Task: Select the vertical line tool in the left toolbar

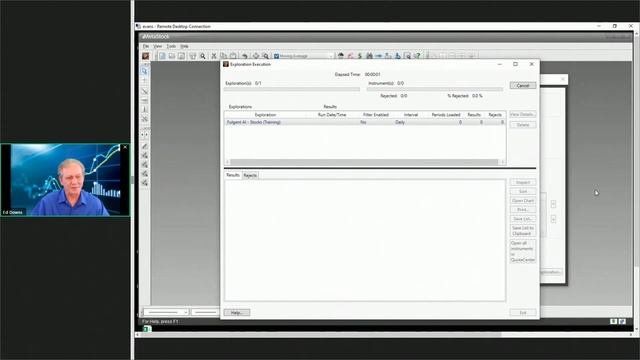Action: coord(144,109)
